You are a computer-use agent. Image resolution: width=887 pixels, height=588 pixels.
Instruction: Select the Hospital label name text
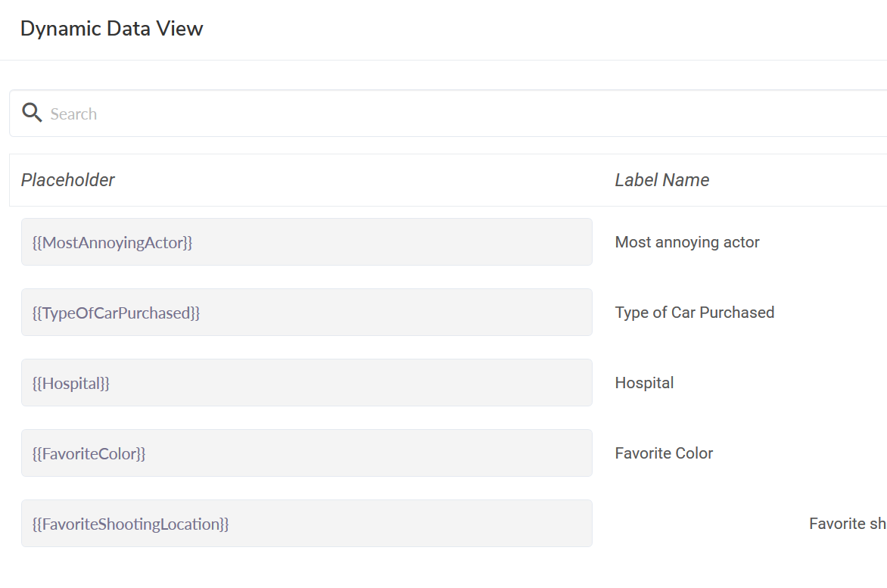[644, 383]
